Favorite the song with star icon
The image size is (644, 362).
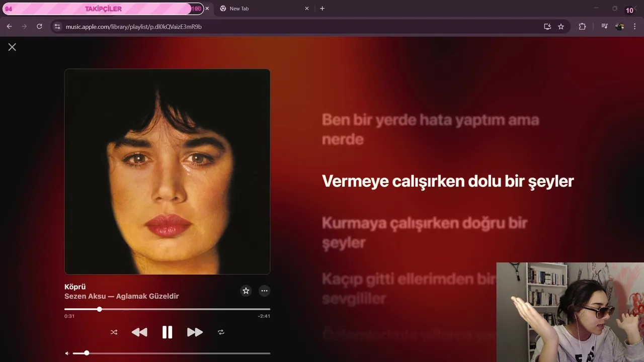tap(246, 291)
